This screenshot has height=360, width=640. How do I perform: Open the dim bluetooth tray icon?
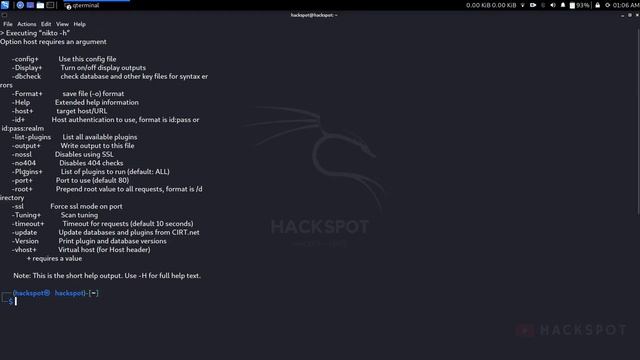point(543,5)
